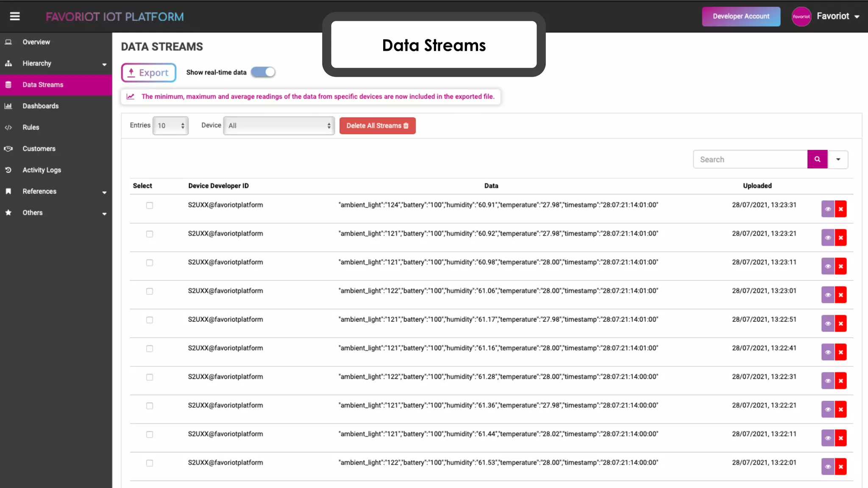The height and width of the screenshot is (488, 868).
Task: Delete stream uploaded at 13:22:01
Action: tap(841, 467)
